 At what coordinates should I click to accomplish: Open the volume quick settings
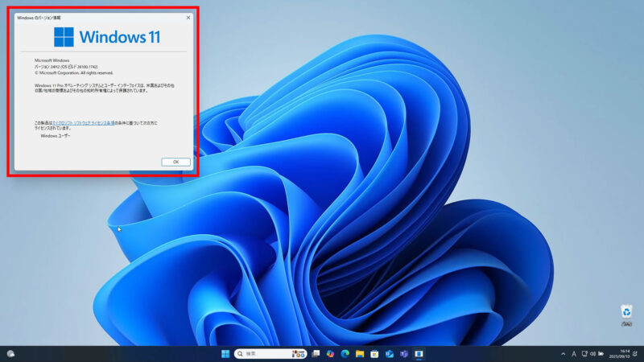click(x=592, y=354)
